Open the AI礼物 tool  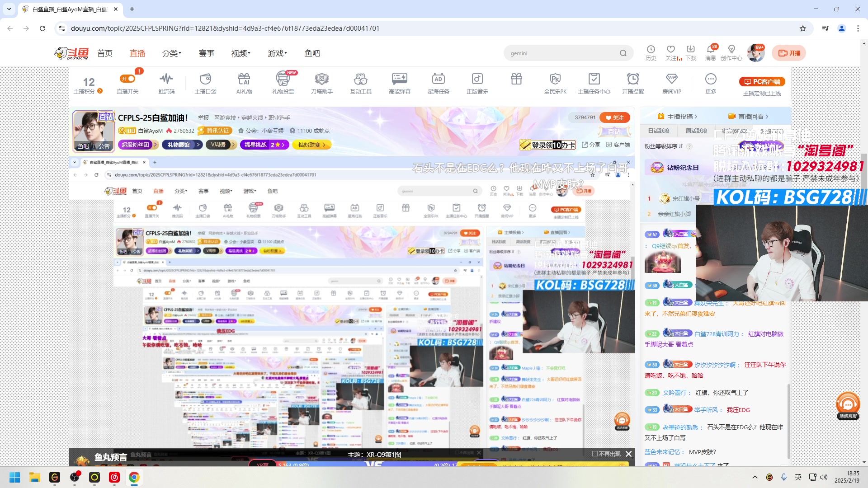[244, 83]
